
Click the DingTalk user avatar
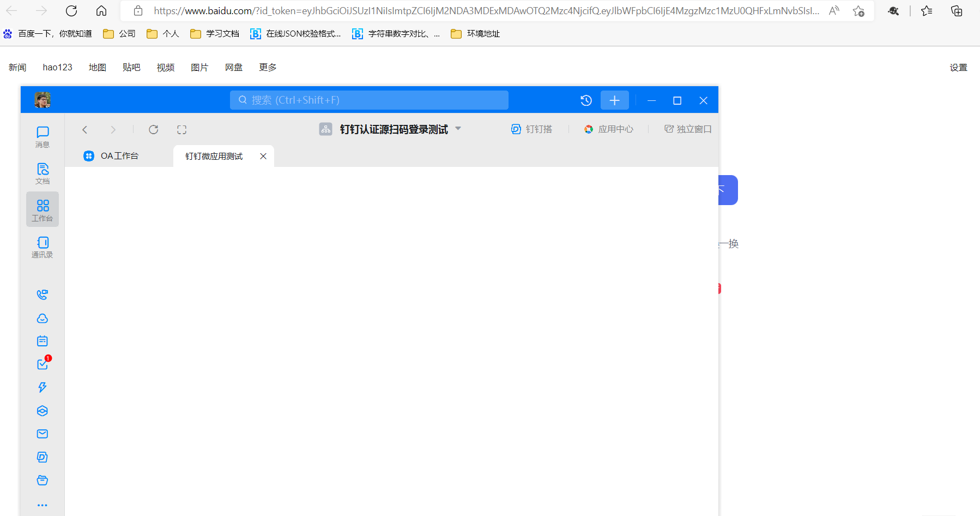[43, 100]
